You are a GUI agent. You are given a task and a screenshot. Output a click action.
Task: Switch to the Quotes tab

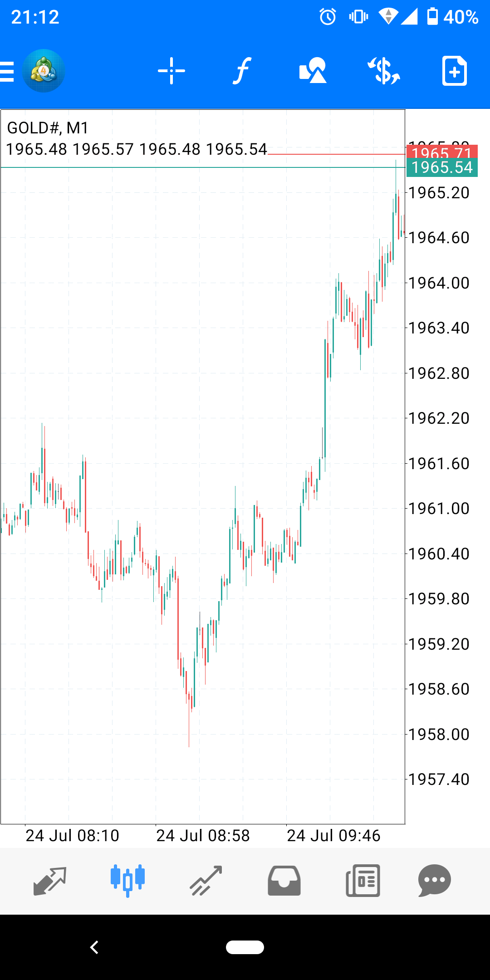[50, 881]
